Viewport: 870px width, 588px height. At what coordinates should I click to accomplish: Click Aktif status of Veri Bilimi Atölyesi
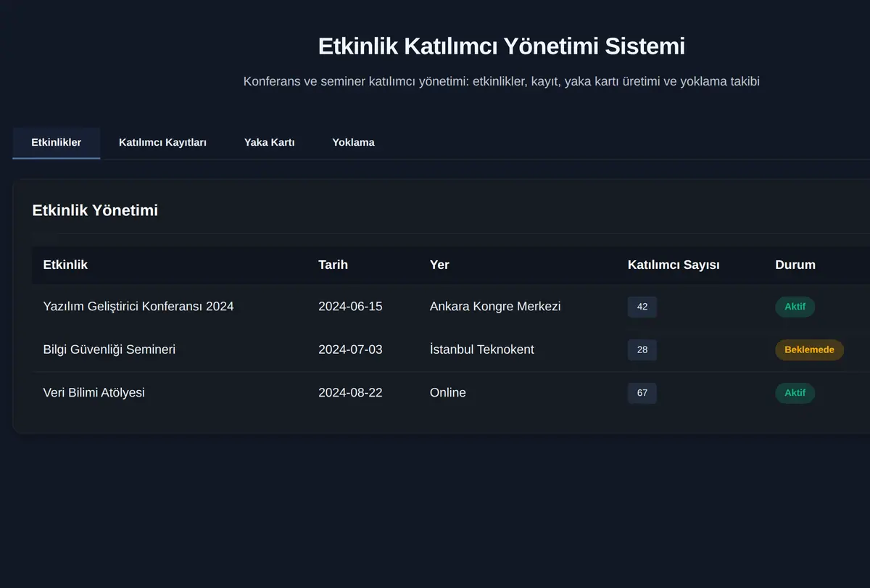click(795, 393)
